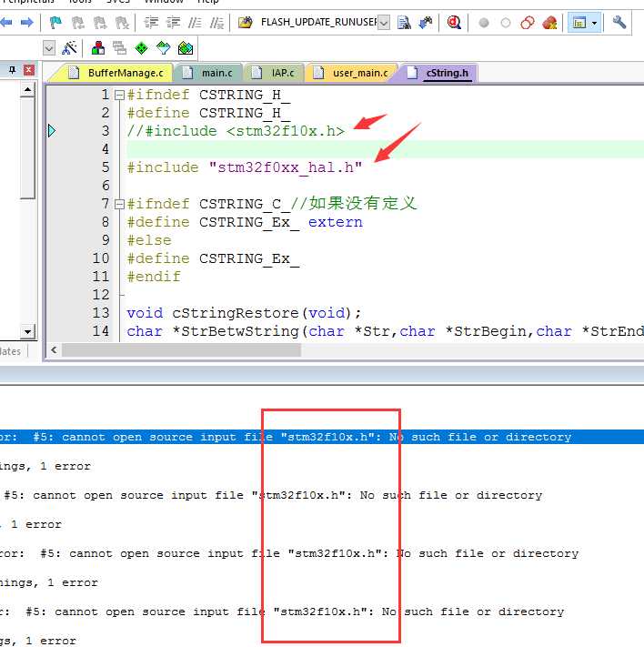Viewport: 644px width, 647px height.
Task: Indent the selected lines
Action: (151, 23)
